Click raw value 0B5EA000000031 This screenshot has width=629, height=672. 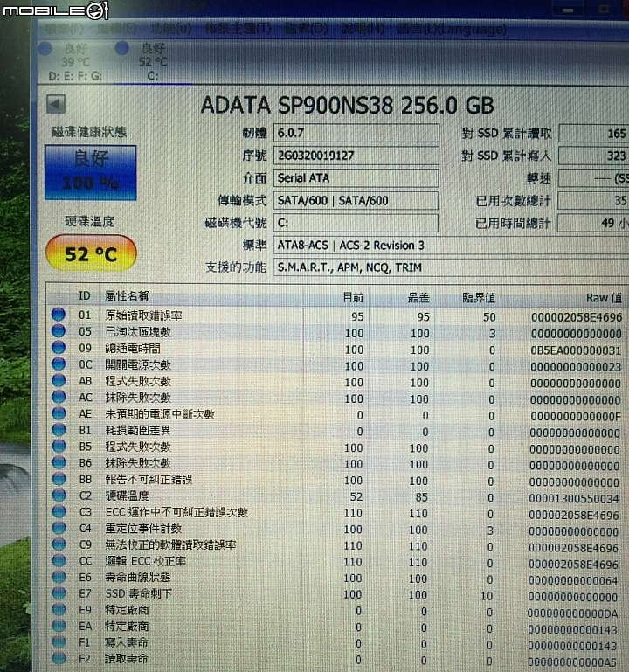pos(576,350)
